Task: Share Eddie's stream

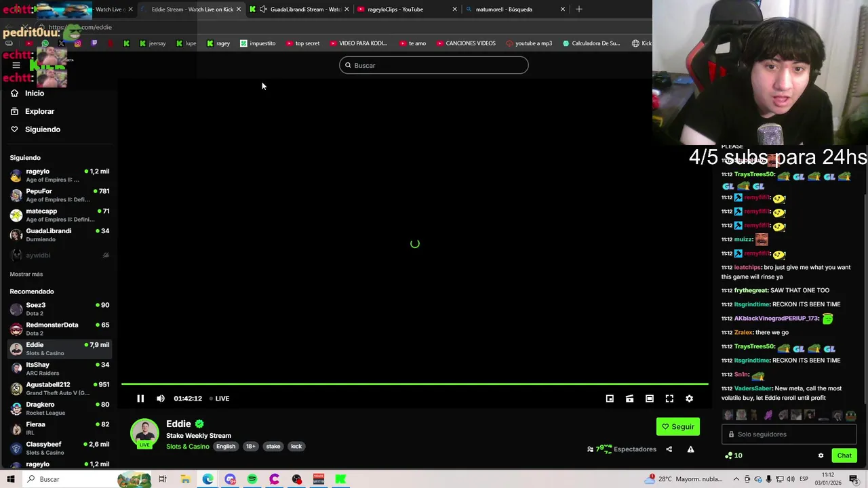Action: [669, 449]
